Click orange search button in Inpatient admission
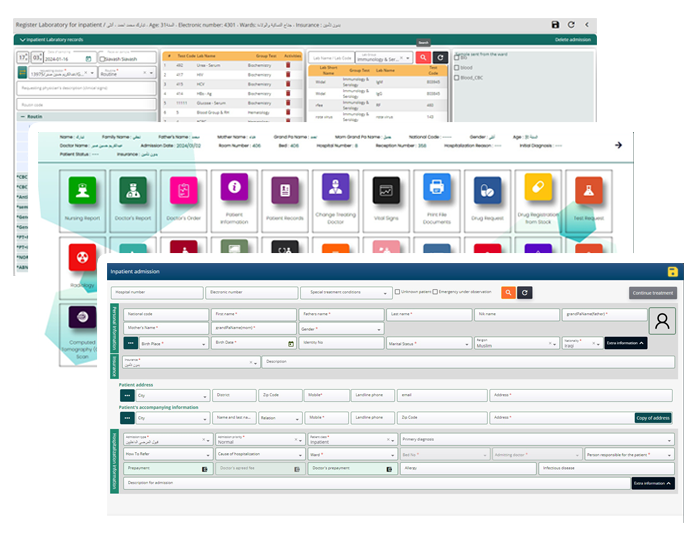The height and width of the screenshot is (542, 700). pyautogui.click(x=508, y=293)
